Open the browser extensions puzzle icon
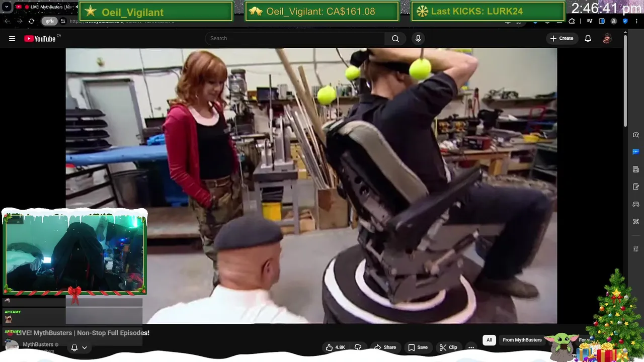 pyautogui.click(x=572, y=21)
